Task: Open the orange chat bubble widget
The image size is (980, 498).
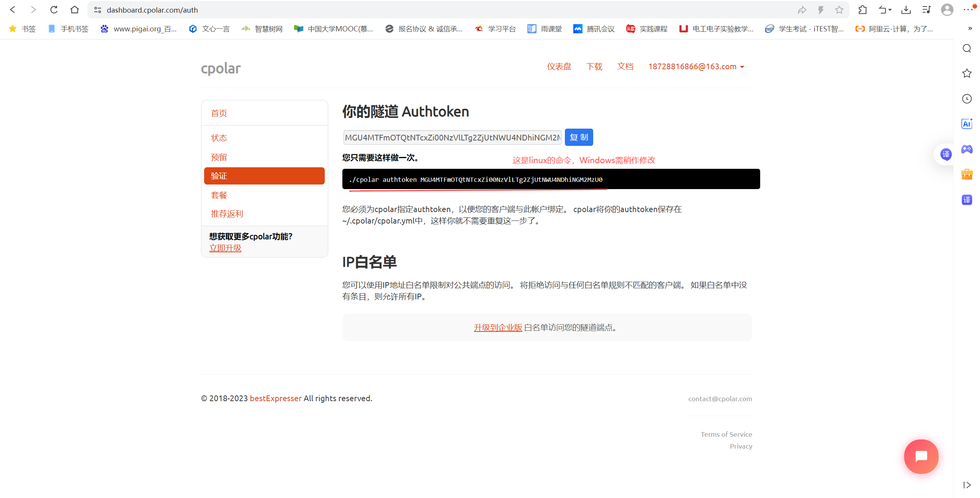Action: click(921, 456)
